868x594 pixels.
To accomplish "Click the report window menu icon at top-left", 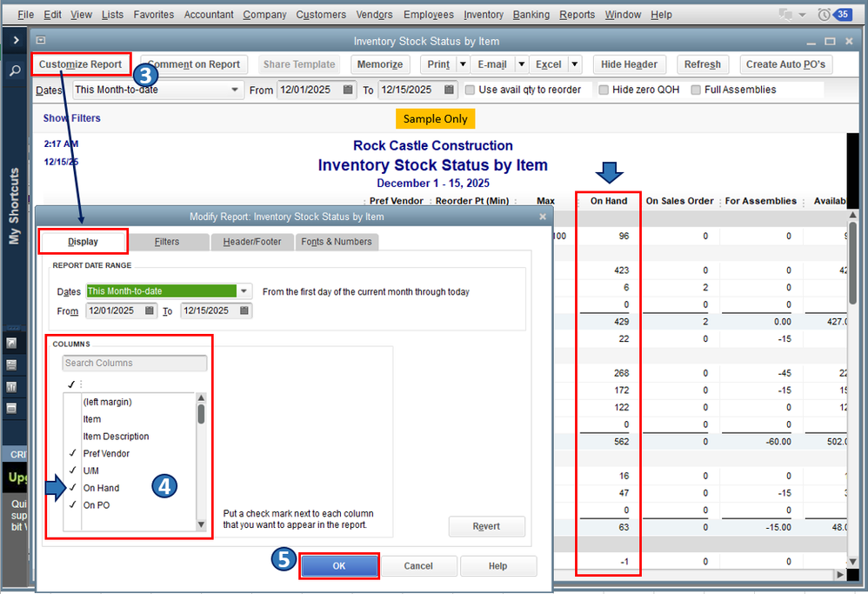I will click(40, 40).
